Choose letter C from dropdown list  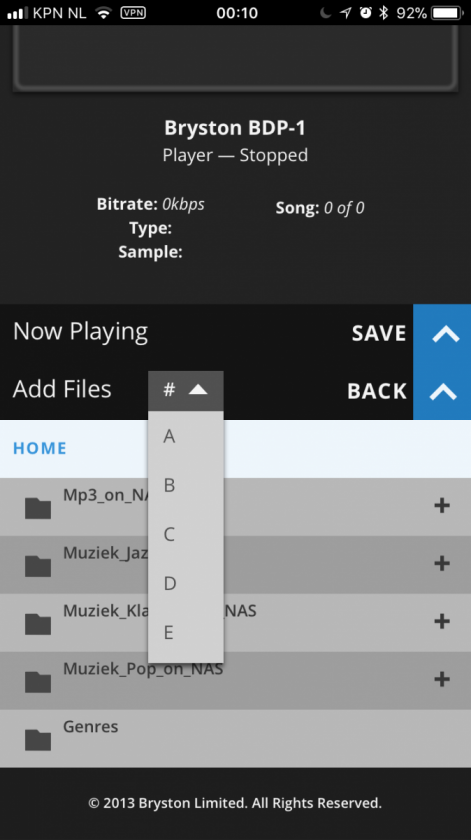click(x=186, y=535)
